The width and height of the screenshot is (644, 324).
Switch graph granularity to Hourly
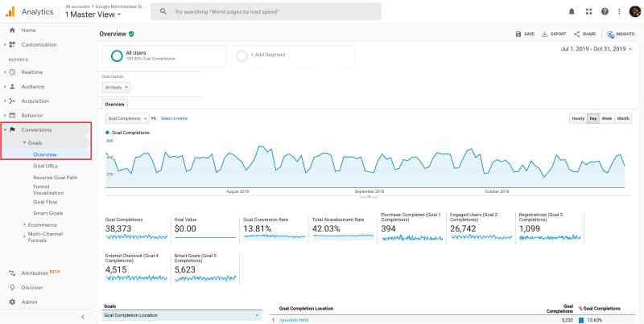pyautogui.click(x=578, y=118)
